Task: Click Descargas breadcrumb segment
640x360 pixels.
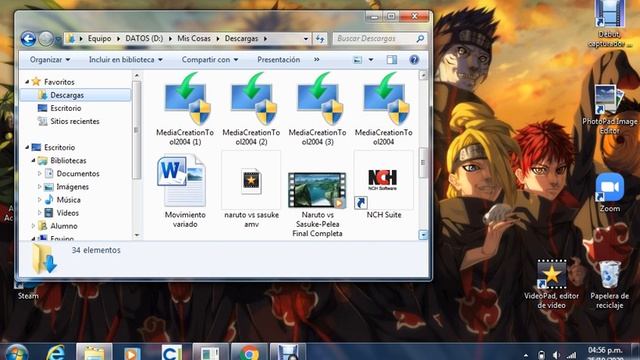Action: (241, 38)
